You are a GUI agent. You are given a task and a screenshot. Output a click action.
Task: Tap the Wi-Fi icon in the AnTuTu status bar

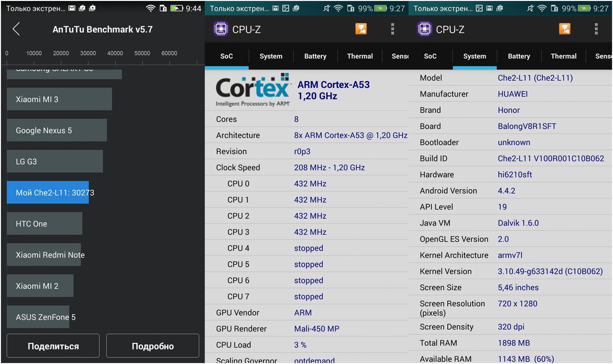coord(150,8)
